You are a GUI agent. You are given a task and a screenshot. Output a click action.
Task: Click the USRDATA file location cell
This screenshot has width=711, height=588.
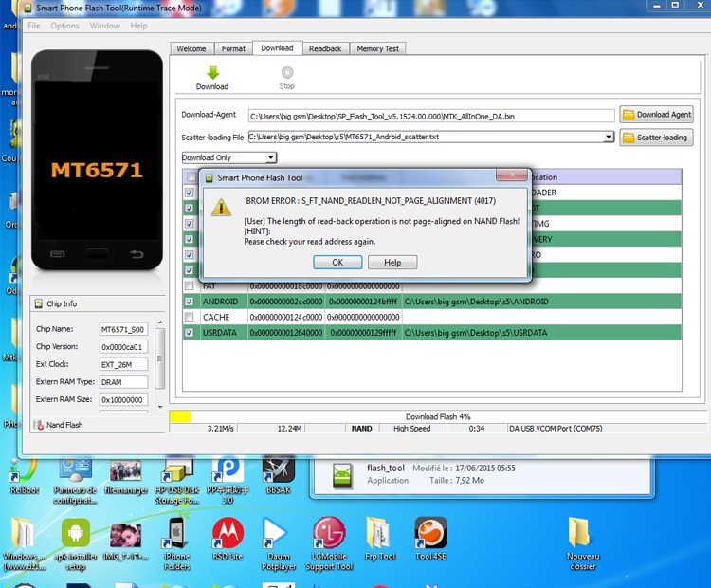pos(542,333)
